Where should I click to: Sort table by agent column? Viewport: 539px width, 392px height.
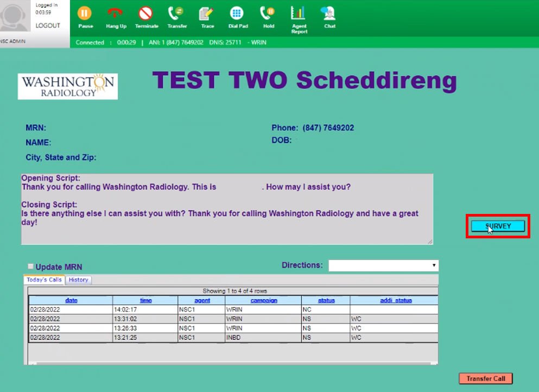(x=202, y=300)
